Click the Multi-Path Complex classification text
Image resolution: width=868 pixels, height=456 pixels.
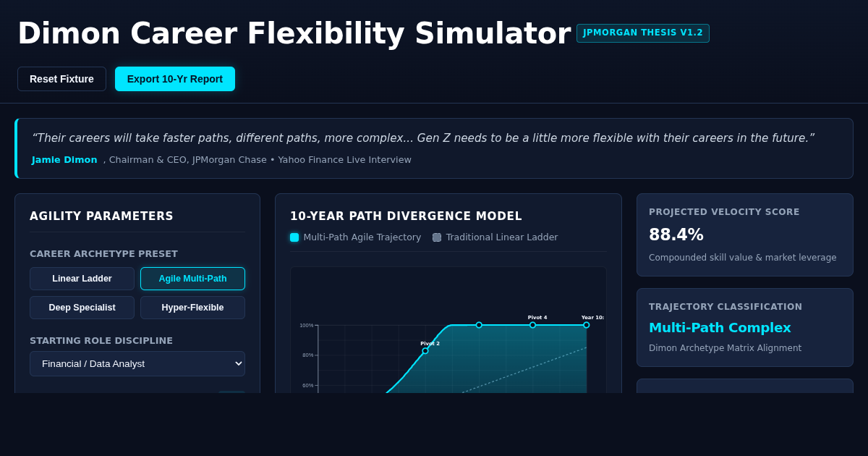(720, 328)
